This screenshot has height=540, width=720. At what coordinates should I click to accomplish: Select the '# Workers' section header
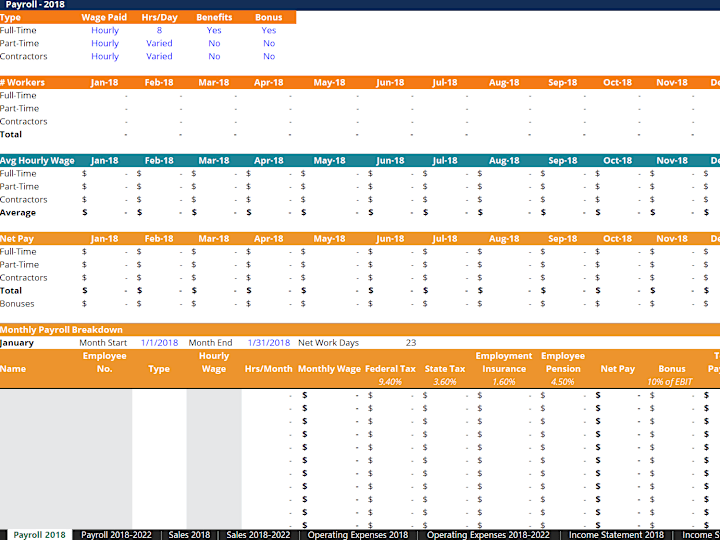click(x=22, y=83)
